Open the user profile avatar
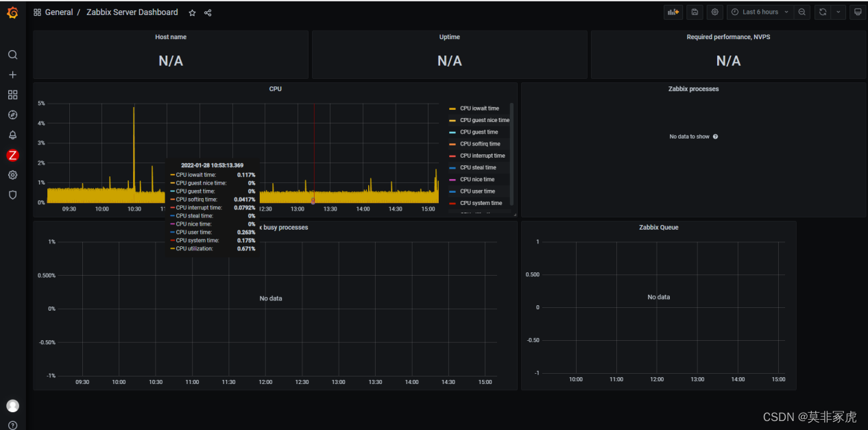Viewport: 868px width, 430px height. 12,406
